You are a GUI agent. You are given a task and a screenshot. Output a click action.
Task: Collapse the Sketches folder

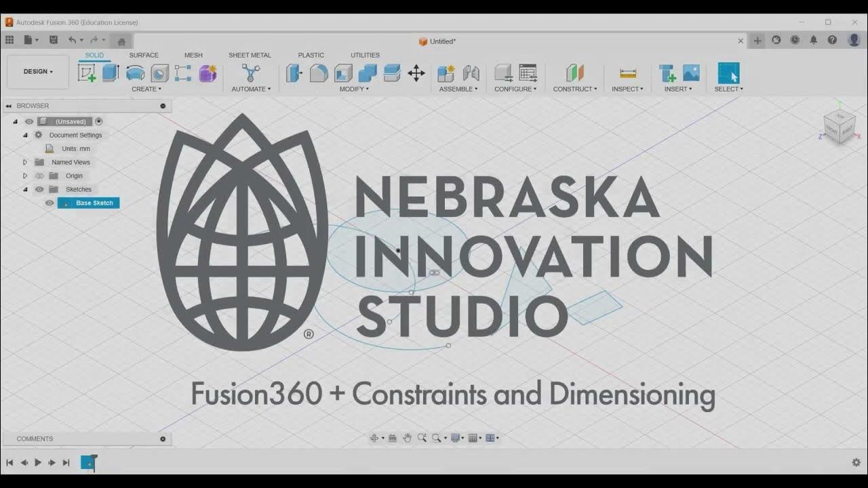[25, 190]
